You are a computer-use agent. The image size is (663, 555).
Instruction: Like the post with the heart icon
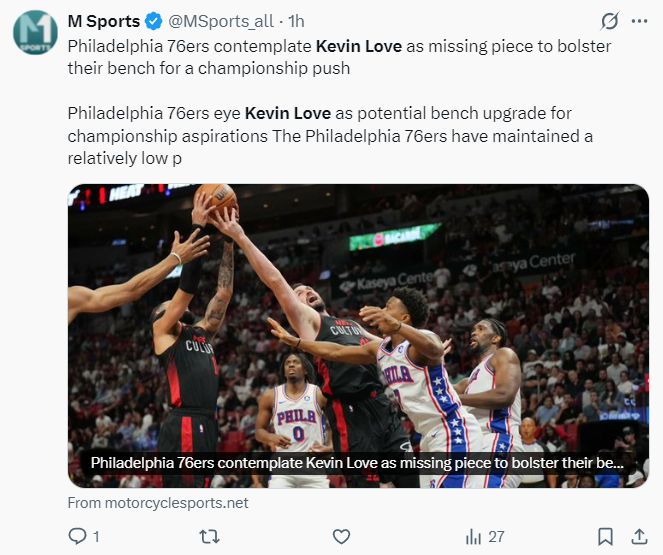pyautogui.click(x=341, y=537)
